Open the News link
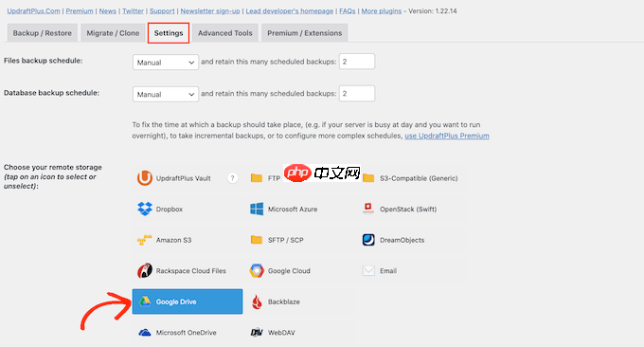The image size is (644, 347). click(108, 11)
